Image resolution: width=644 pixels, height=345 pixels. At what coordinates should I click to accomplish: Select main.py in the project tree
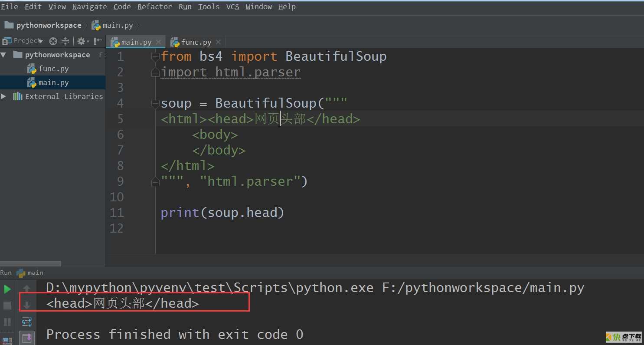pos(48,82)
